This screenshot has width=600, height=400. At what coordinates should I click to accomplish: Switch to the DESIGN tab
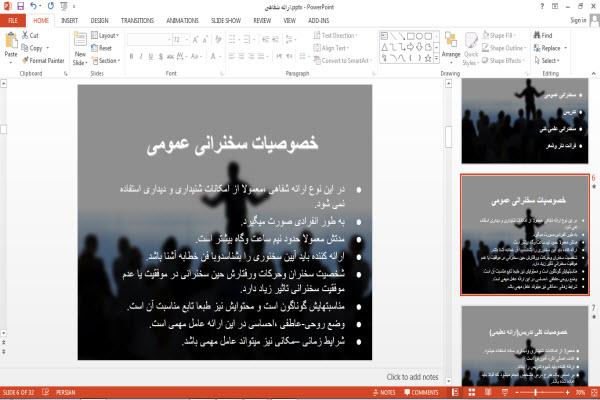[99, 20]
